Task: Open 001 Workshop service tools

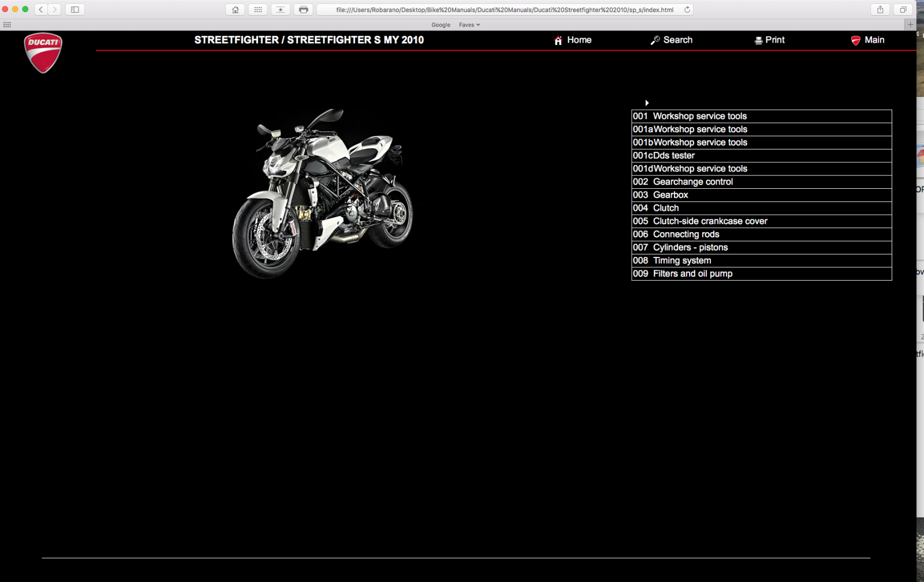Action: pyautogui.click(x=762, y=116)
